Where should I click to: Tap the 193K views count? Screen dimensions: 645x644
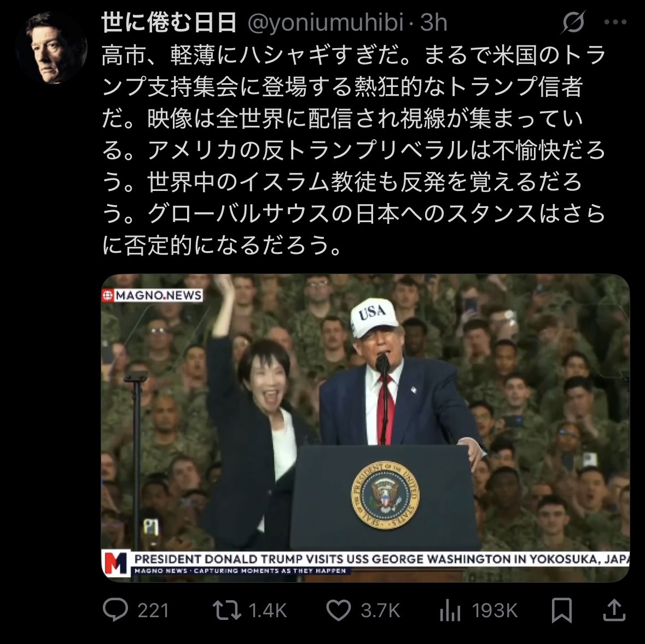[495, 610]
